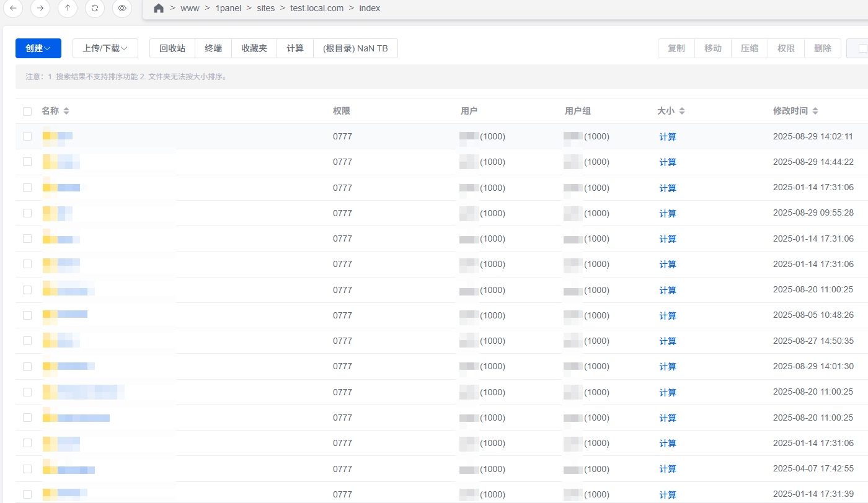The height and width of the screenshot is (503, 868).
Task: Click the 压缩 compress button
Action: pyautogui.click(x=750, y=48)
